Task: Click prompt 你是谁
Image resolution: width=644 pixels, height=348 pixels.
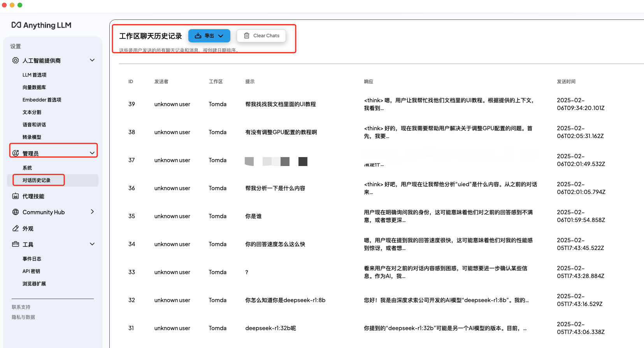Action: (x=253, y=216)
